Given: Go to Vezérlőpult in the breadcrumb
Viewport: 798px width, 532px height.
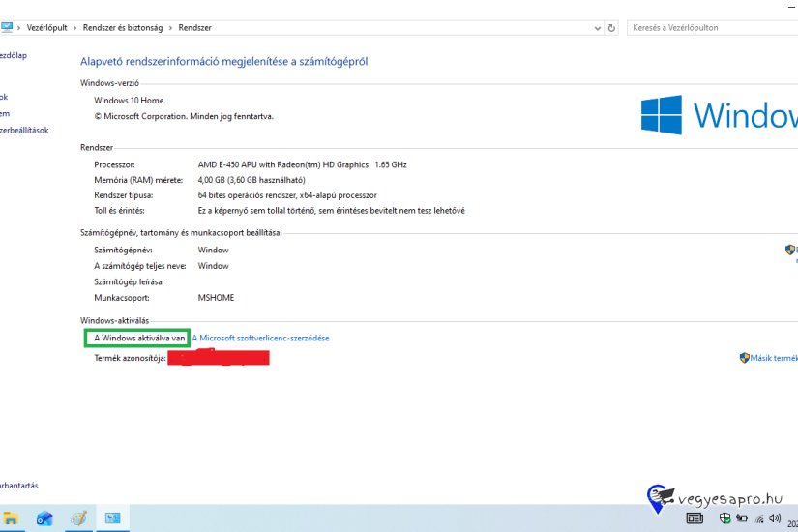Looking at the screenshot, I should point(47,28).
